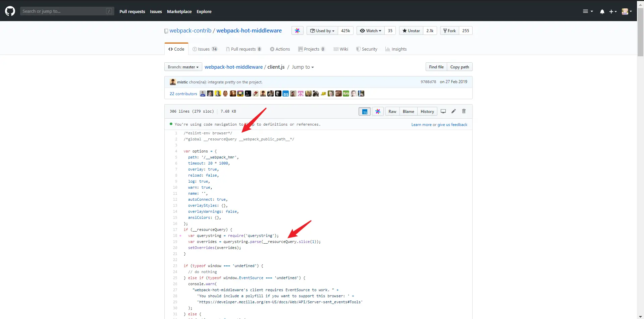Open Issues in top navigation

tap(156, 11)
